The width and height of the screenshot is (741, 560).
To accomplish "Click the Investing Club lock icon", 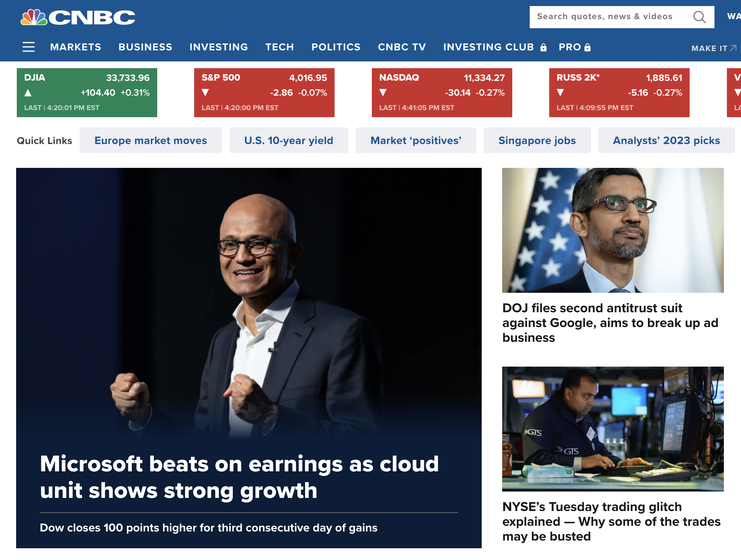I will (543, 47).
